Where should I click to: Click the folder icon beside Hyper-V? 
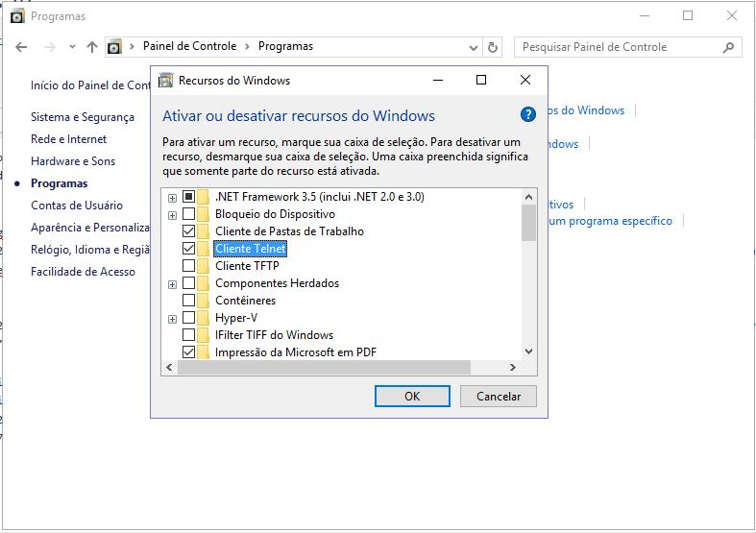click(x=203, y=318)
